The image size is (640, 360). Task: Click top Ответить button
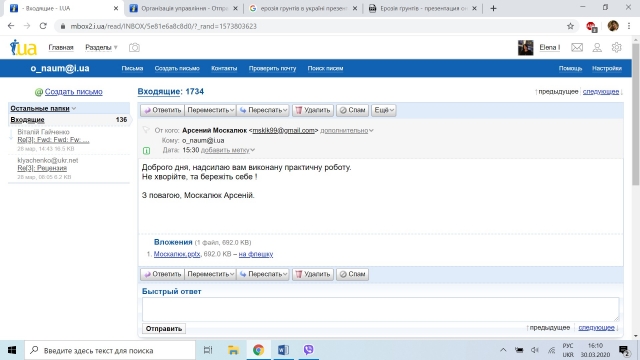click(162, 110)
